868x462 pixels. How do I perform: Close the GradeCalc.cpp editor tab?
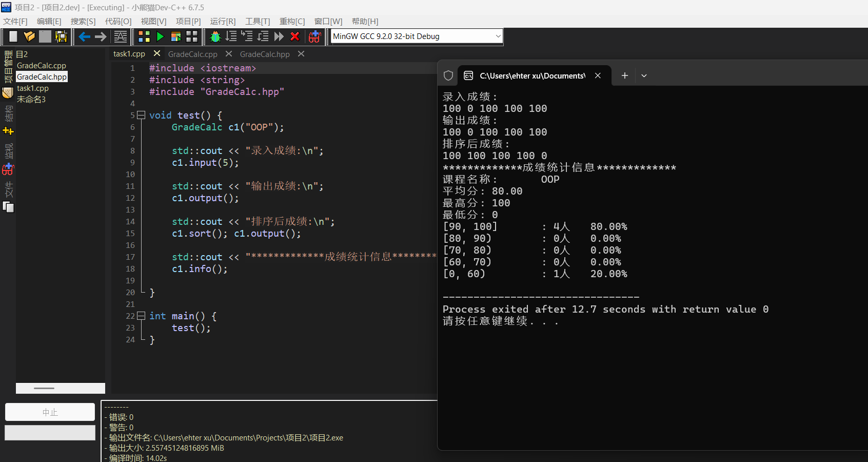click(229, 53)
